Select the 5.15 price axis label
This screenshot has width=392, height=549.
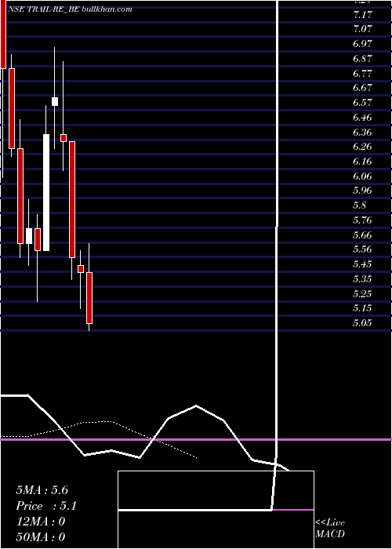point(363,308)
